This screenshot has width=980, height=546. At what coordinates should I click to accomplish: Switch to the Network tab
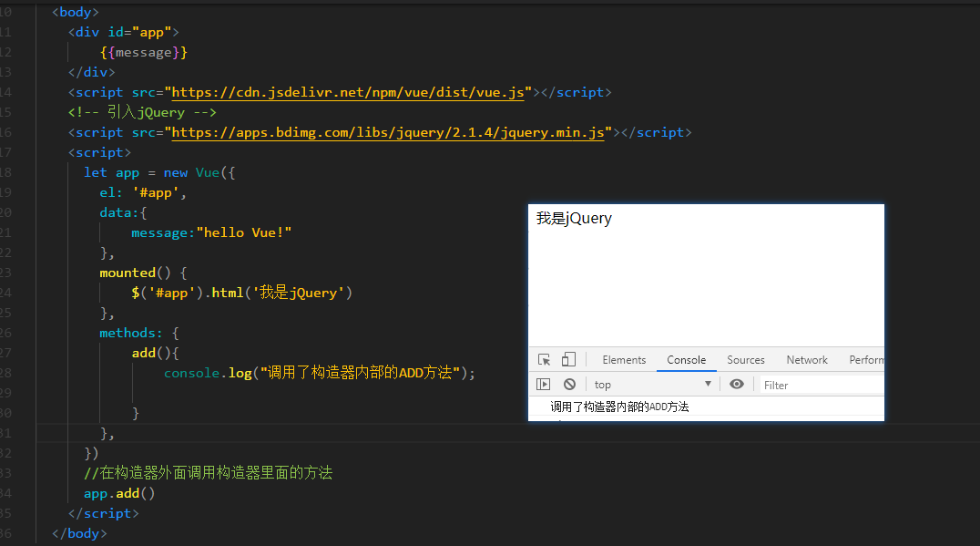[x=807, y=360]
